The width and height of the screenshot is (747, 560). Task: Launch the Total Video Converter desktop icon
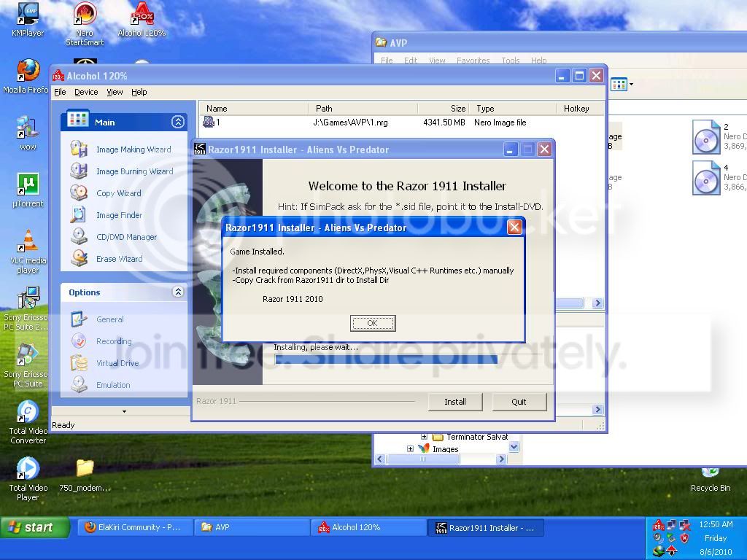coord(28,422)
